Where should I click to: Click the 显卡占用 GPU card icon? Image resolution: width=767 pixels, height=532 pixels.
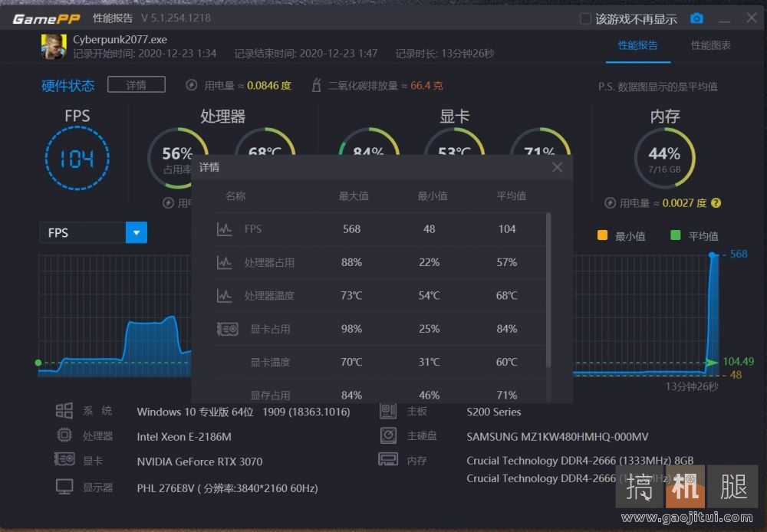coord(228,329)
